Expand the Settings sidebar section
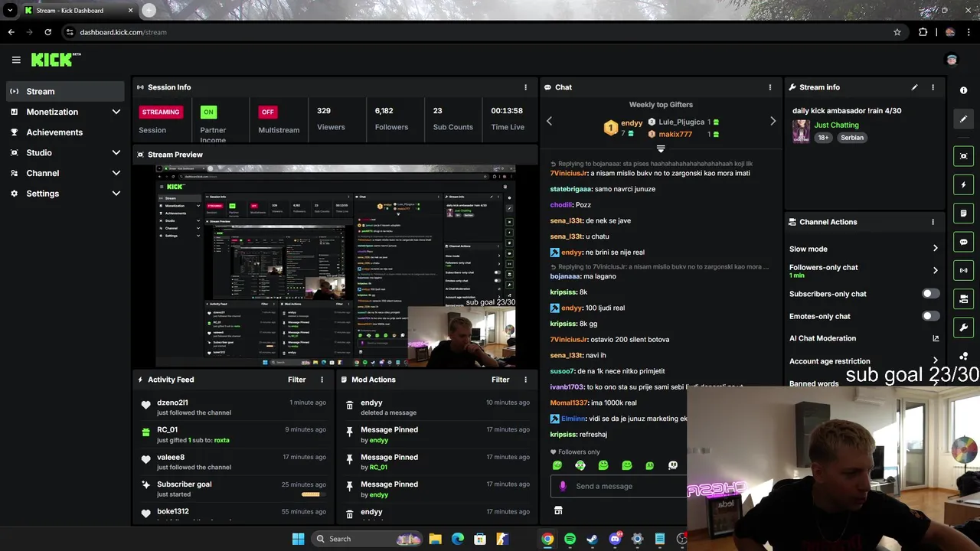This screenshot has width=980, height=551. click(116, 194)
